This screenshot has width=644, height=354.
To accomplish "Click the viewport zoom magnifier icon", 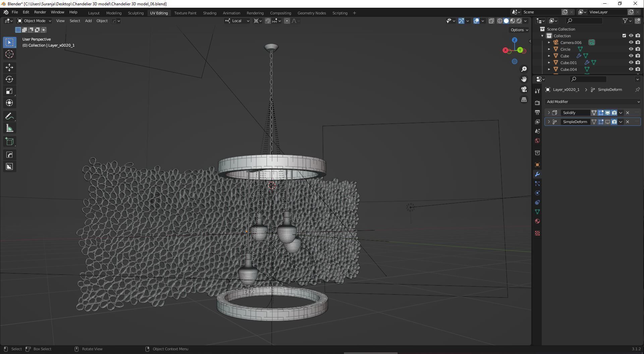I will pos(524,69).
